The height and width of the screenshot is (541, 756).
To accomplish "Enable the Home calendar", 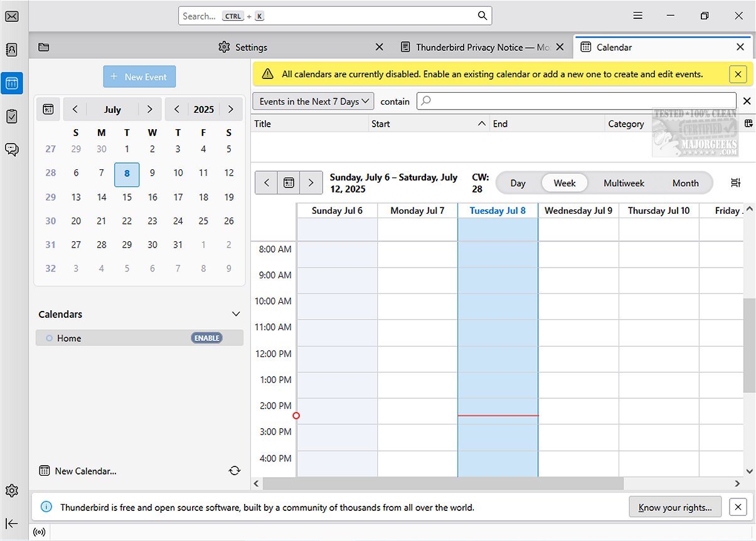I will [207, 338].
